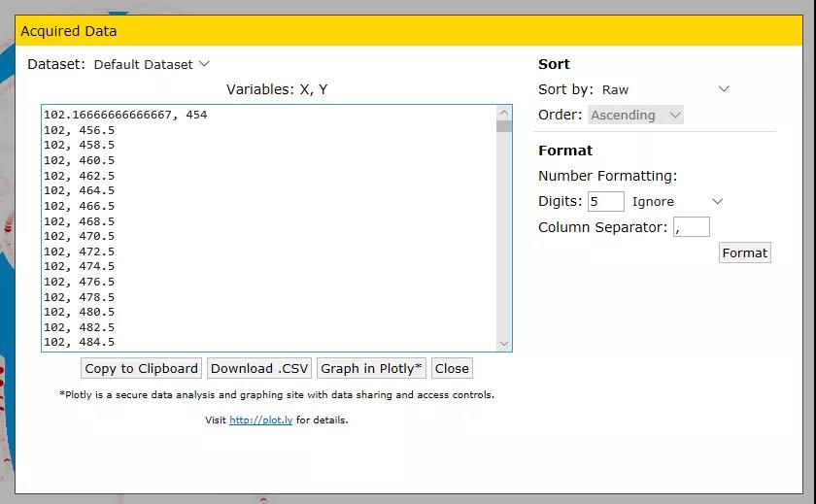Copy data to clipboard
The height and width of the screenshot is (504, 816).
pyautogui.click(x=141, y=368)
